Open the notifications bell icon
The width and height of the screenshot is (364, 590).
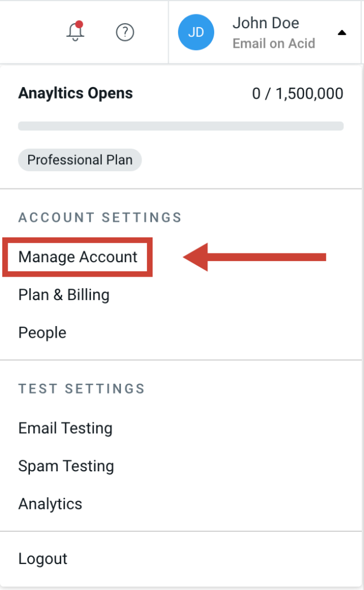tap(75, 32)
